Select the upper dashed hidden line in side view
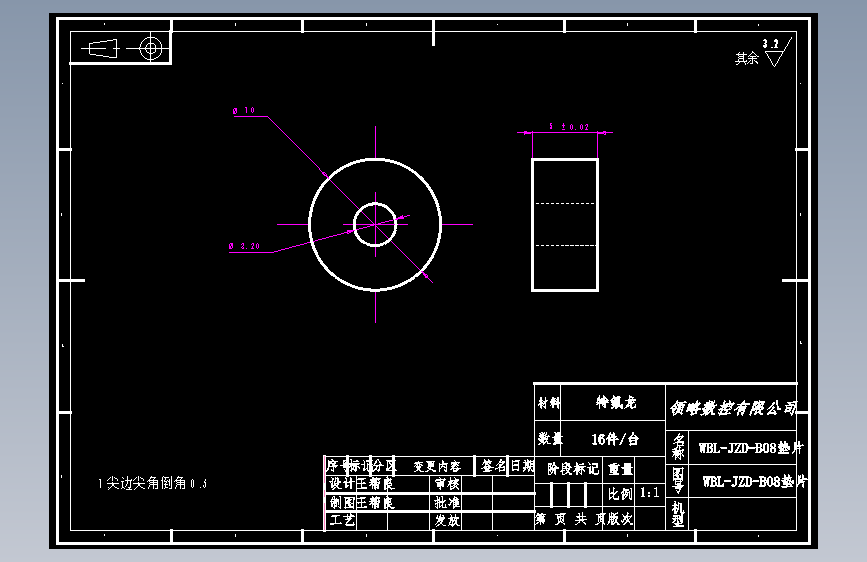The height and width of the screenshot is (562, 867). pyautogui.click(x=565, y=204)
